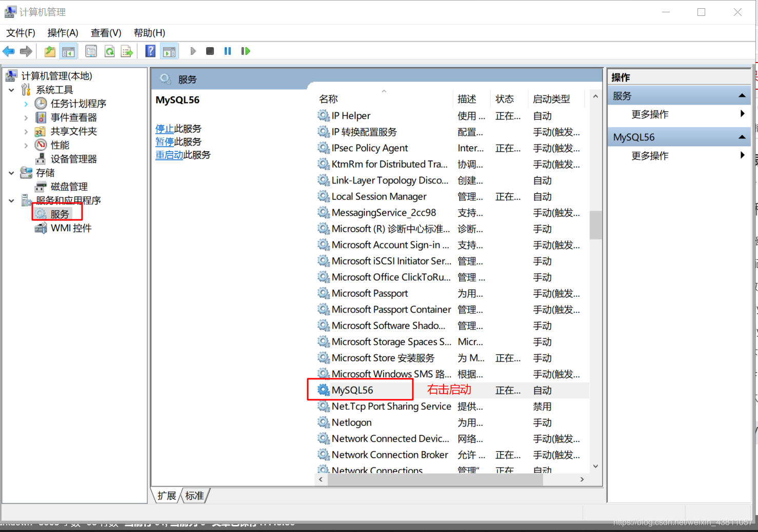This screenshot has width=758, height=532.
Task: Toggle the show/hide console tree icon
Action: click(68, 51)
